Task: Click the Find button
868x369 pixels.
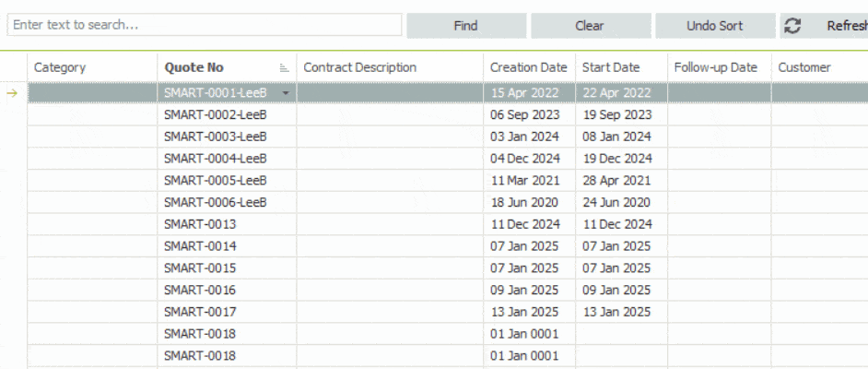Action: [x=465, y=26]
